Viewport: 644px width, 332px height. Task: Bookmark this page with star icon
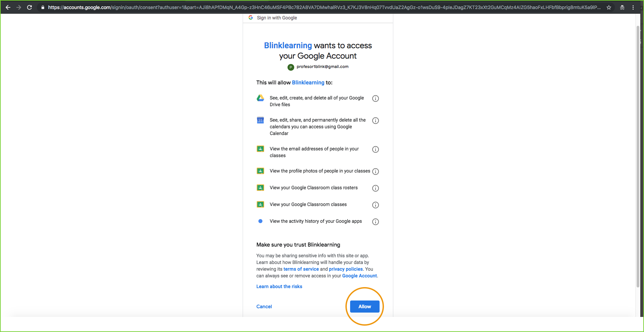point(609,7)
